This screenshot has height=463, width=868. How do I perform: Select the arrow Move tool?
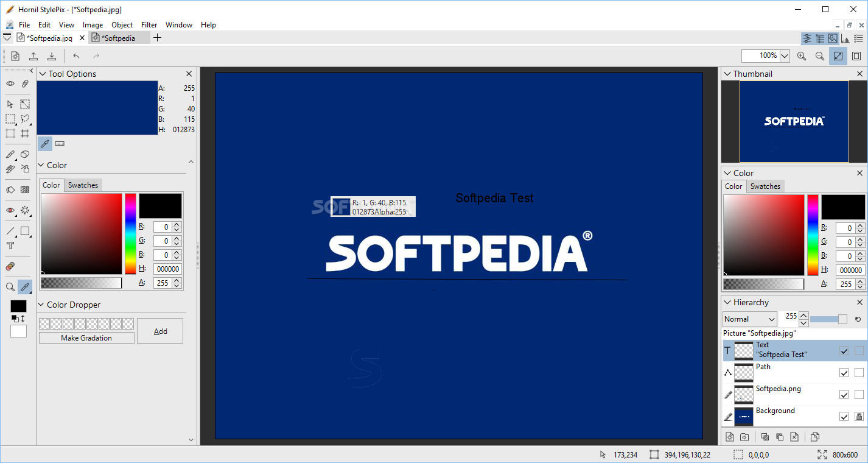(10, 104)
